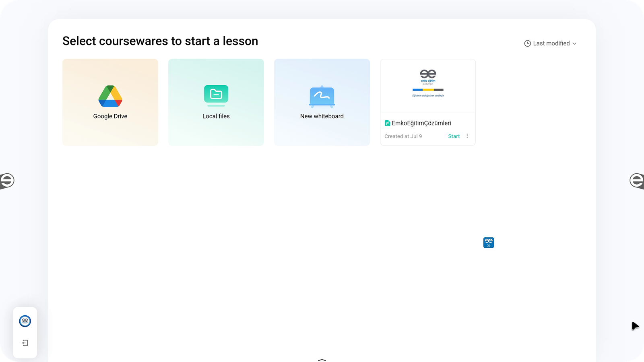Select the Local files text label

click(x=216, y=116)
